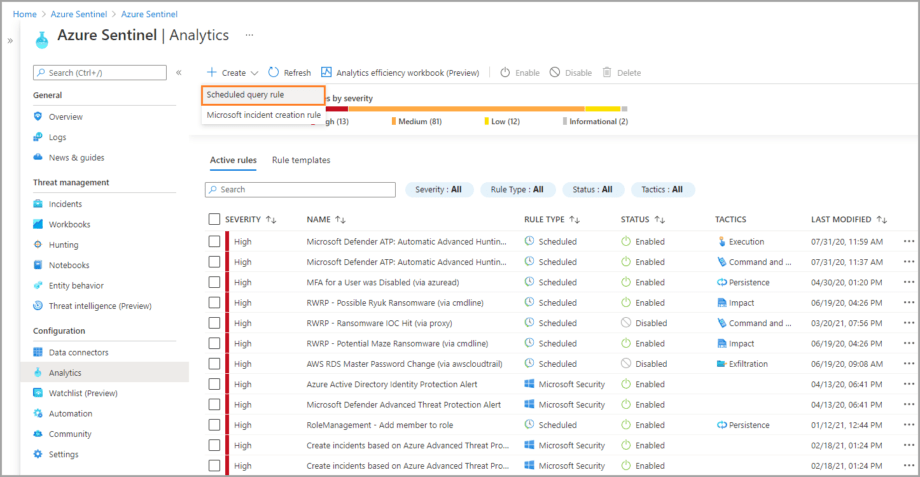Expand the portal menu double-arrow at far left

coord(10,40)
